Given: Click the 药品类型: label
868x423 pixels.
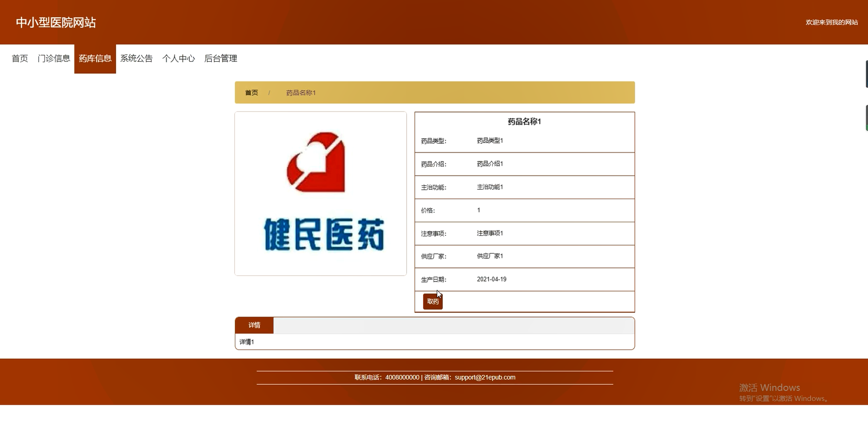Looking at the screenshot, I should tap(433, 141).
